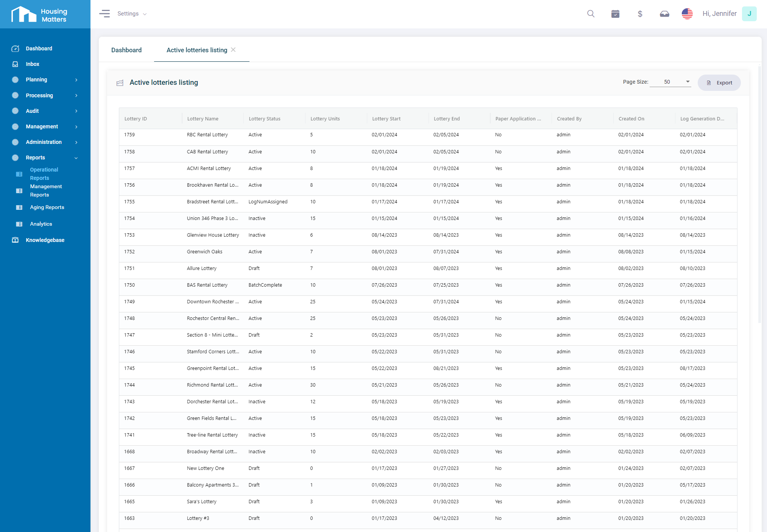Image resolution: width=767 pixels, height=532 pixels.
Task: Close the Active lotteries listing tab
Action: tap(233, 50)
